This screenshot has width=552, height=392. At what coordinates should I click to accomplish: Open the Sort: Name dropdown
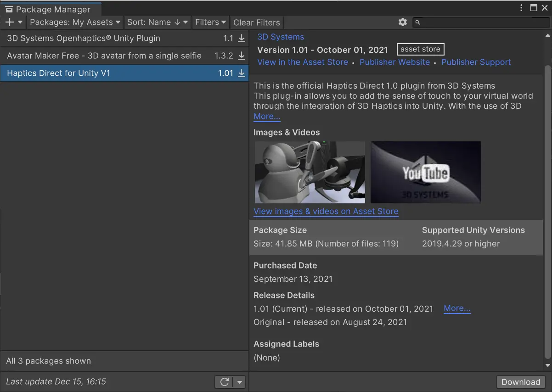(x=158, y=22)
